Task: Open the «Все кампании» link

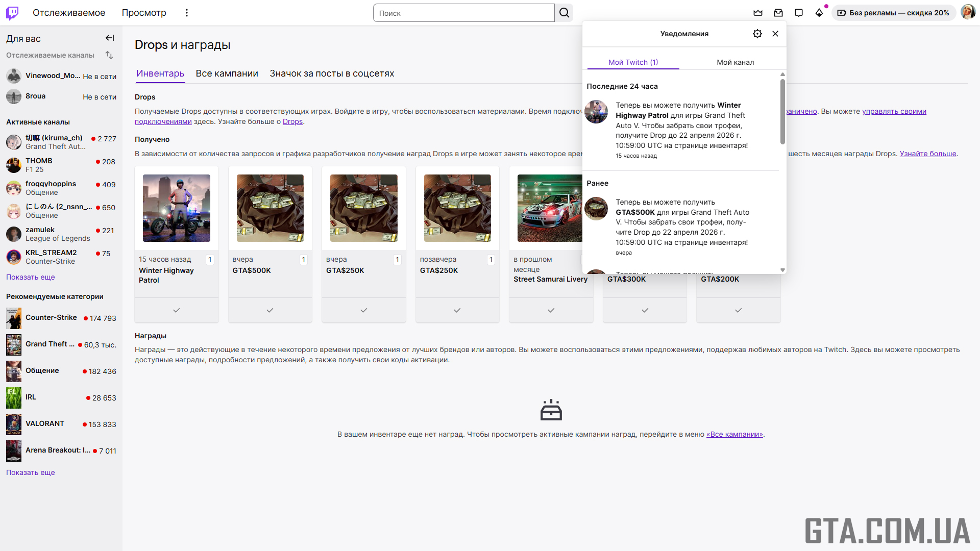Action: 734,434
